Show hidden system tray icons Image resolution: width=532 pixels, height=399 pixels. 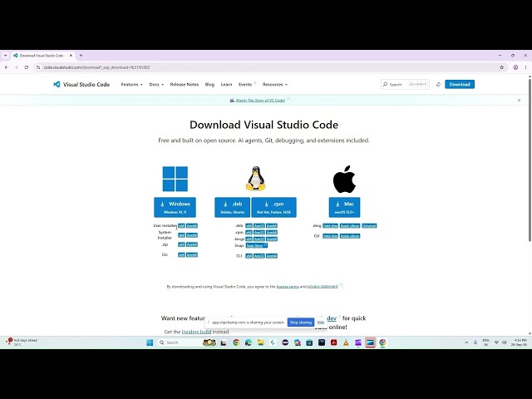466,342
